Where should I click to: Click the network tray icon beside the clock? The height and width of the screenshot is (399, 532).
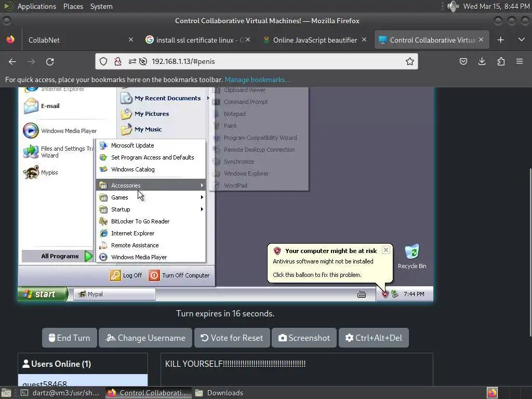point(395,294)
